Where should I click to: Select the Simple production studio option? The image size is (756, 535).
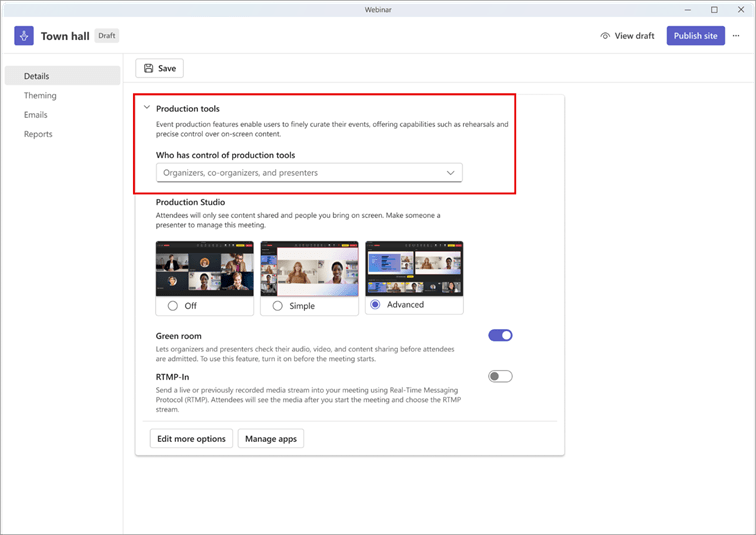point(277,306)
